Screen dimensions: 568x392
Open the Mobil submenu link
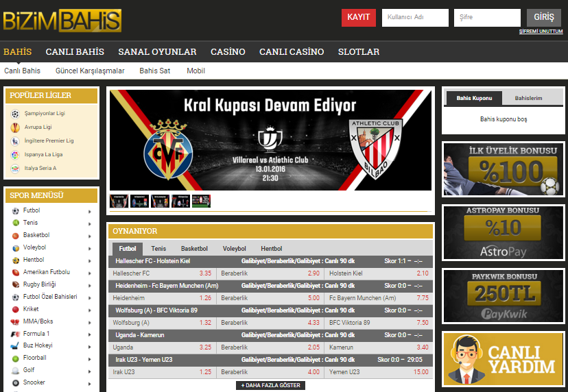196,71
